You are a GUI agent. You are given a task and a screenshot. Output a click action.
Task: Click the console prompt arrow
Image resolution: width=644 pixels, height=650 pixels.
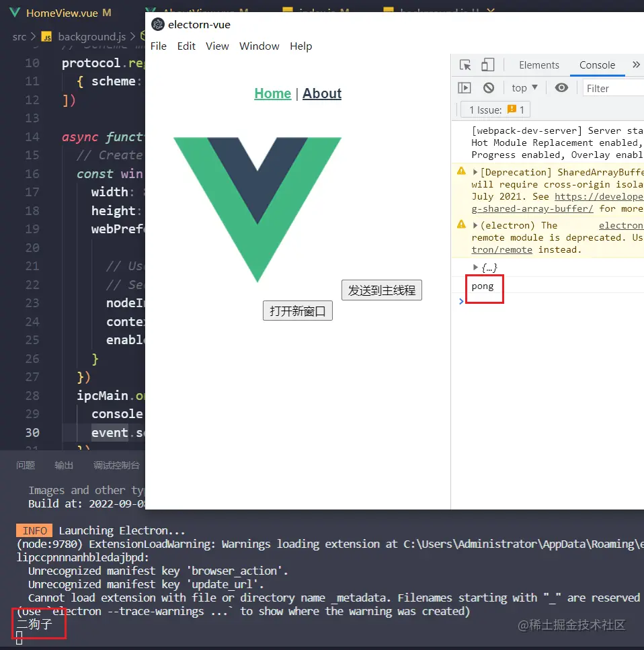461,301
